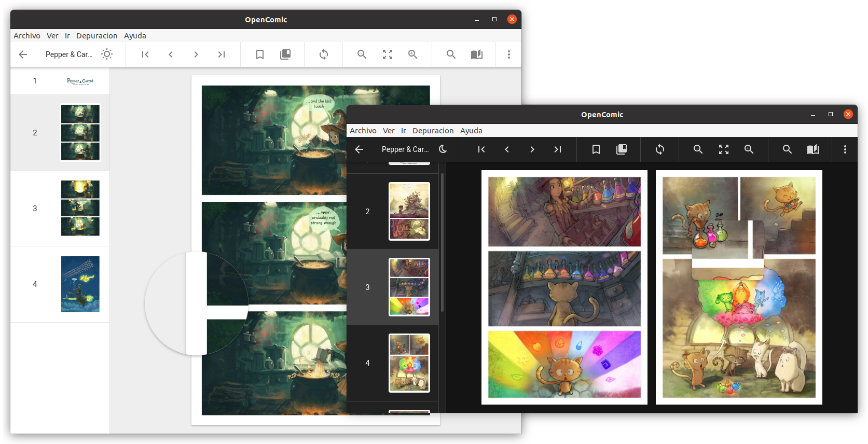
Task: Open Ir menu in dark window
Action: coord(404,131)
